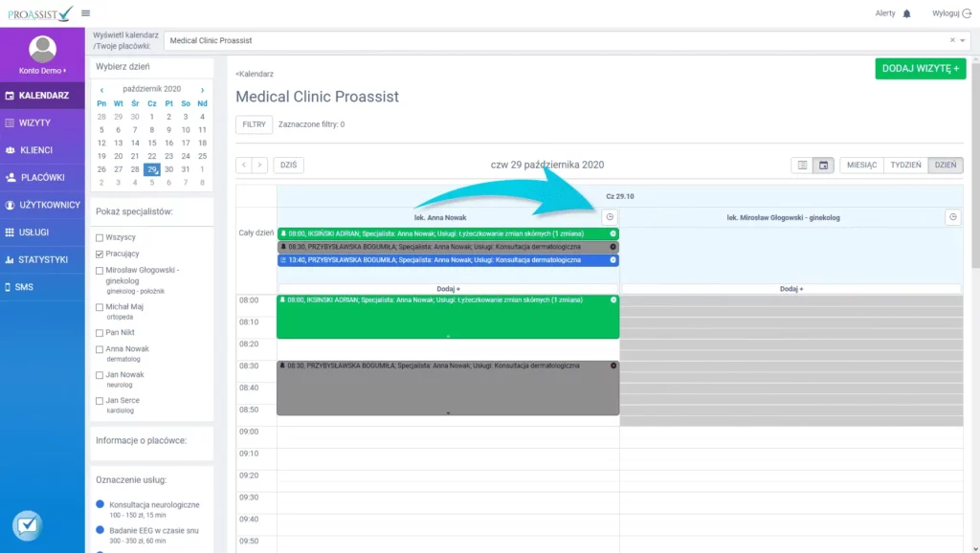The height and width of the screenshot is (553, 980).
Task: Switch to calendar grid view icon
Action: [x=823, y=165]
